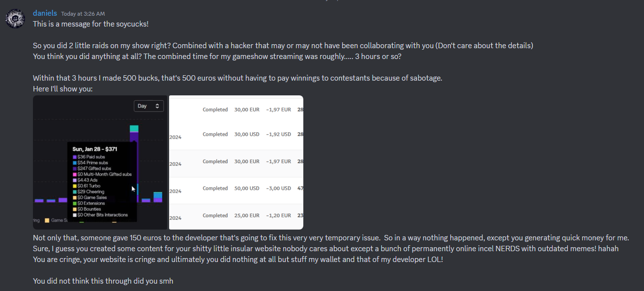Click the teal Cheering legend square

75,192
